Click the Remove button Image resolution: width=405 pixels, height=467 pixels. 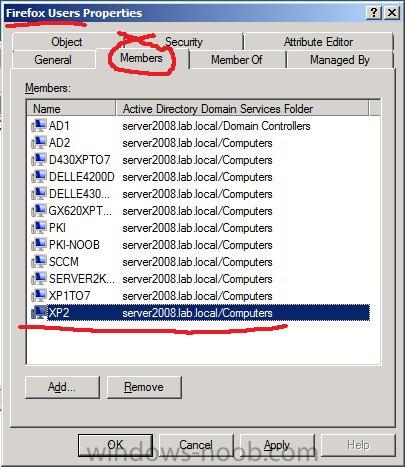144,387
